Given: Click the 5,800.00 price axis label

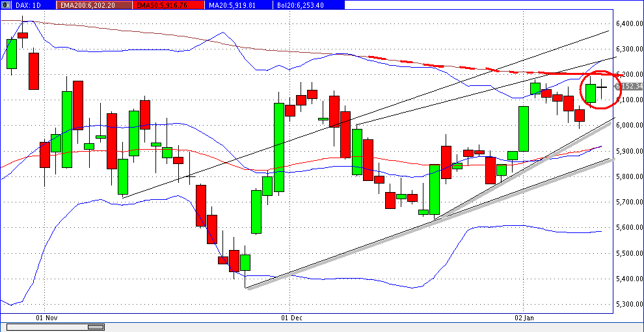Looking at the screenshot, I should [629, 176].
